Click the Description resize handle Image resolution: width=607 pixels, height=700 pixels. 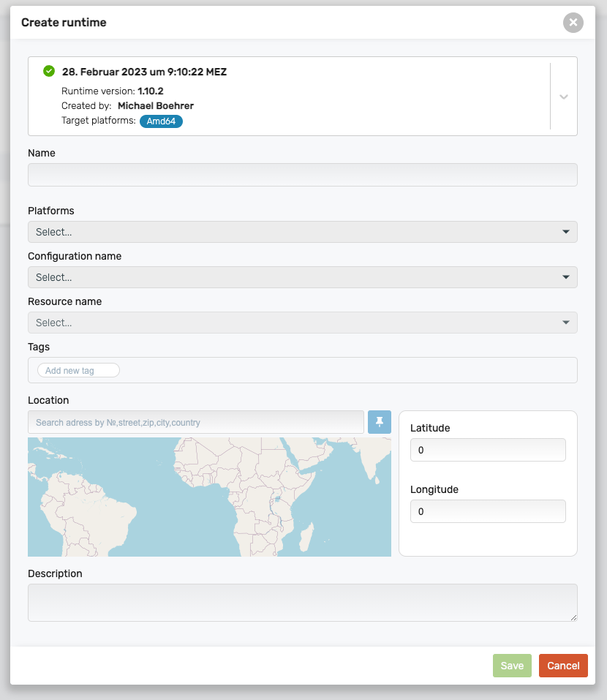tap(573, 618)
